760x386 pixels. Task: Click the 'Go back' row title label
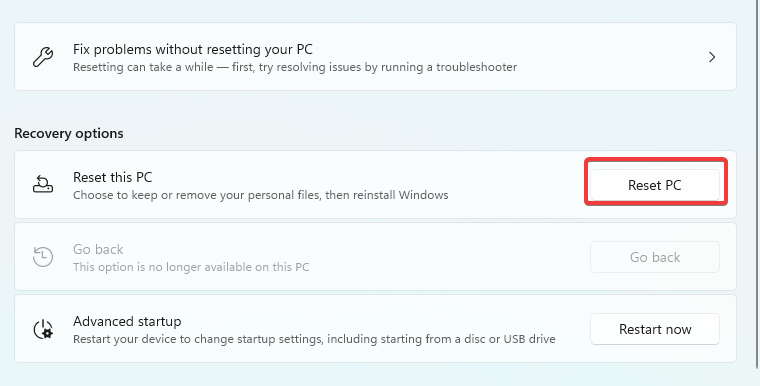pyautogui.click(x=98, y=249)
